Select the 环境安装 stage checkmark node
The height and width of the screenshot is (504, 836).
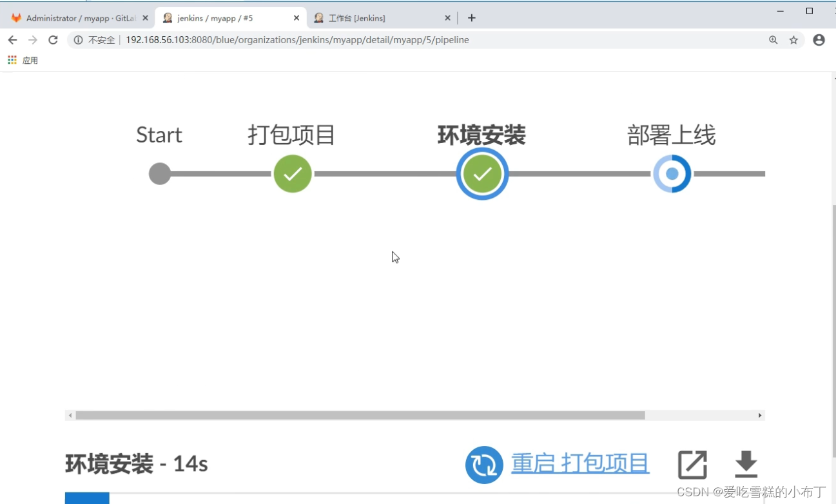(x=482, y=174)
